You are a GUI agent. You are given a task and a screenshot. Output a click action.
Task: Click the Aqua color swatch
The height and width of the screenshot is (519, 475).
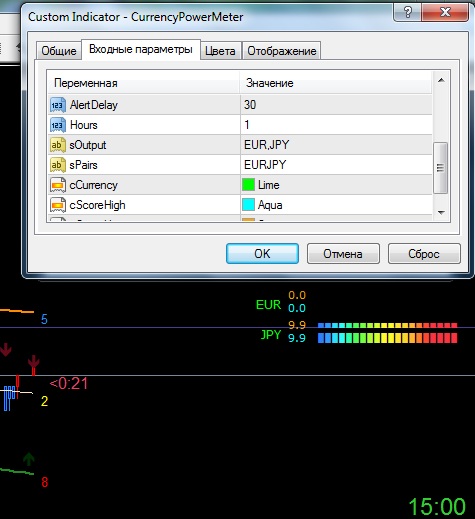click(x=248, y=205)
